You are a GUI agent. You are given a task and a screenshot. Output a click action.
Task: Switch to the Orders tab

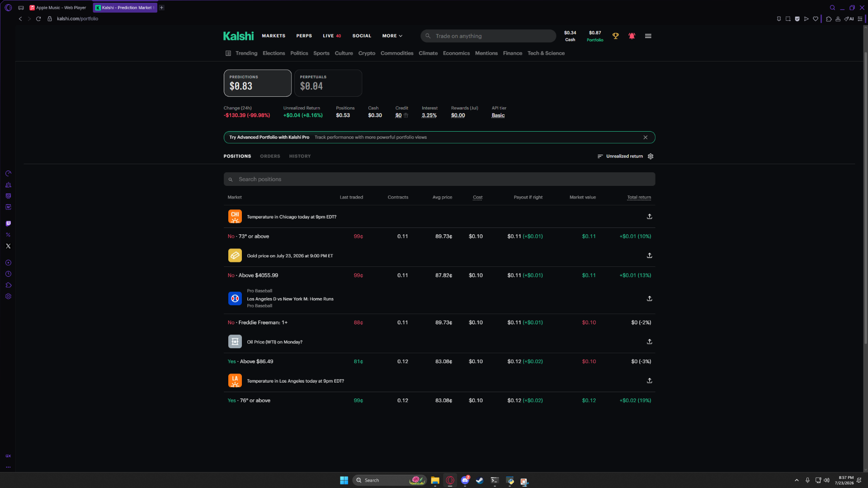270,156
